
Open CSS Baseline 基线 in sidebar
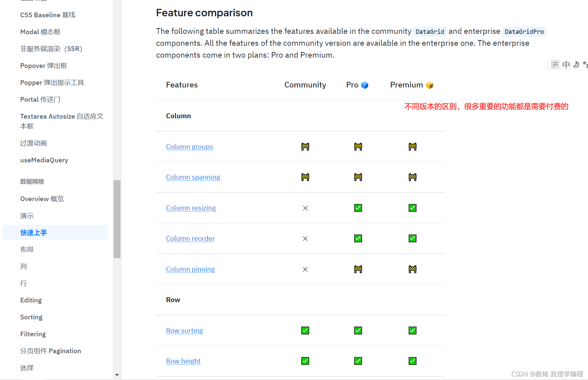[48, 15]
